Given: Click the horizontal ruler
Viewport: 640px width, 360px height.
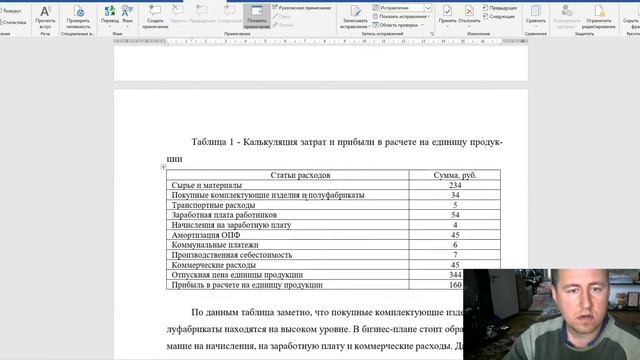Looking at the screenshot, I should (x=320, y=41).
